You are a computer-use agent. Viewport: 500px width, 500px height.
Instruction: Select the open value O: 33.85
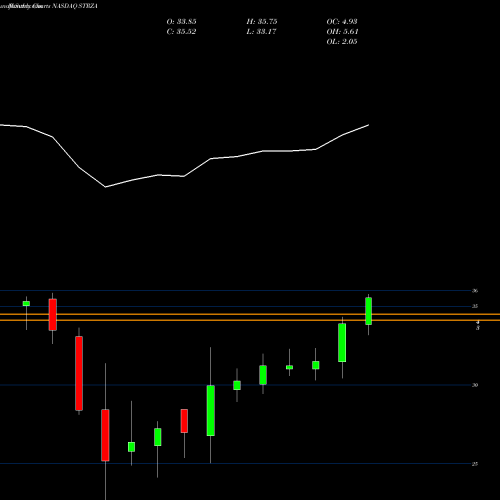pos(181,22)
